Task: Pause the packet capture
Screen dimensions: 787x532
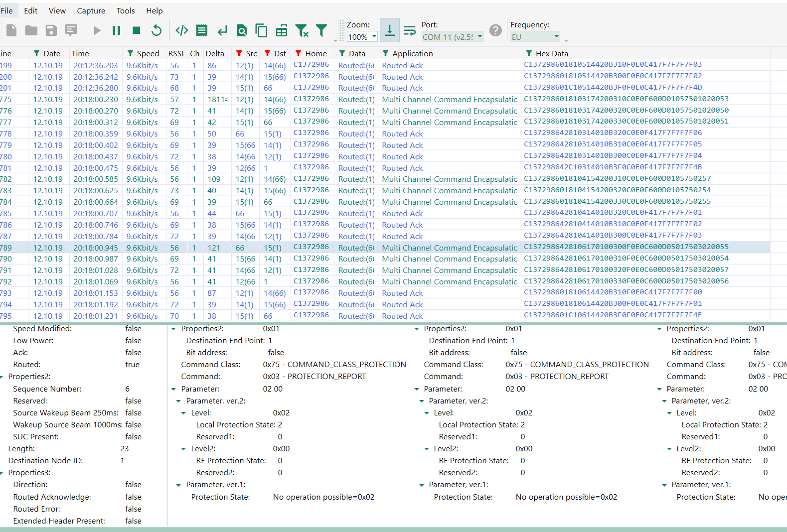Action: [117, 31]
